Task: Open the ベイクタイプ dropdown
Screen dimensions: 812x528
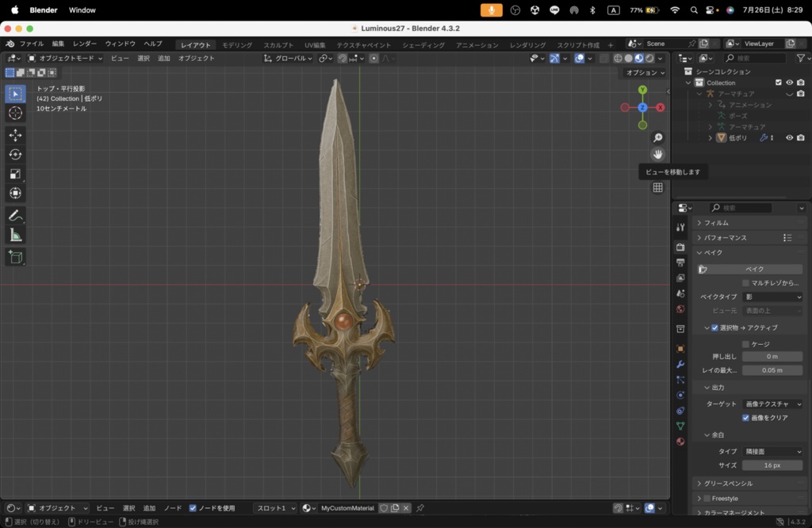Action: (x=772, y=297)
